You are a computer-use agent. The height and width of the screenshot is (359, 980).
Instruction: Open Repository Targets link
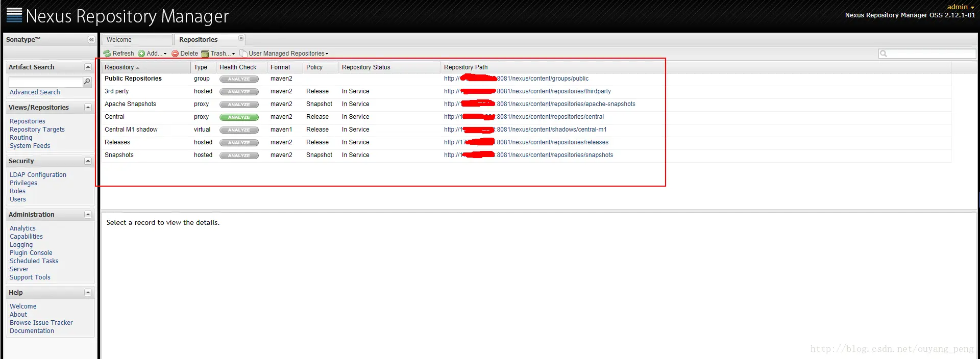(37, 130)
